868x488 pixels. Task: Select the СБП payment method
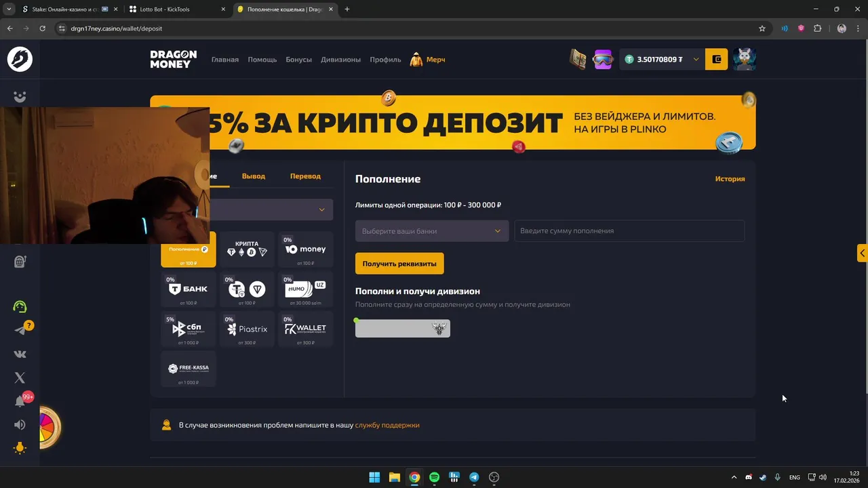click(189, 329)
